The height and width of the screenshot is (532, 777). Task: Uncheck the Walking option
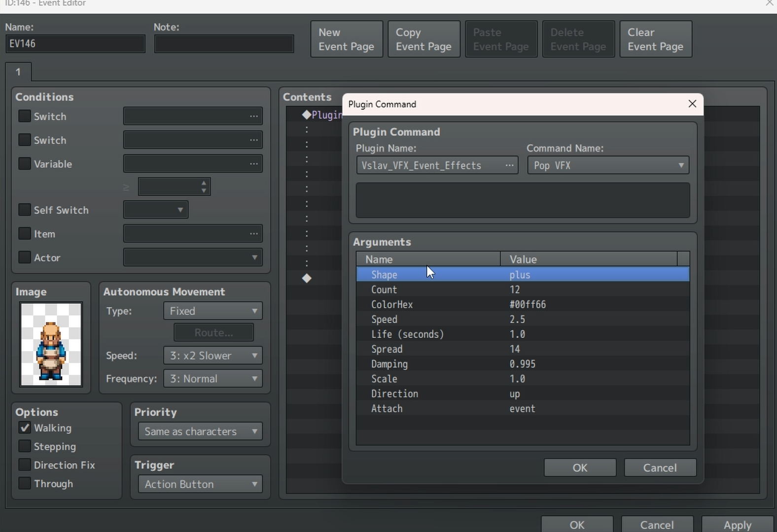tap(25, 427)
